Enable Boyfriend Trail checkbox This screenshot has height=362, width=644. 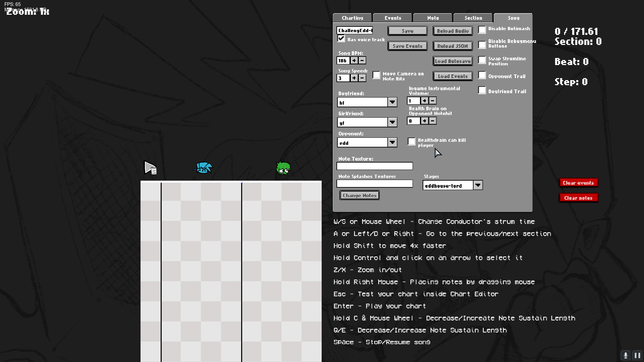coord(482,90)
